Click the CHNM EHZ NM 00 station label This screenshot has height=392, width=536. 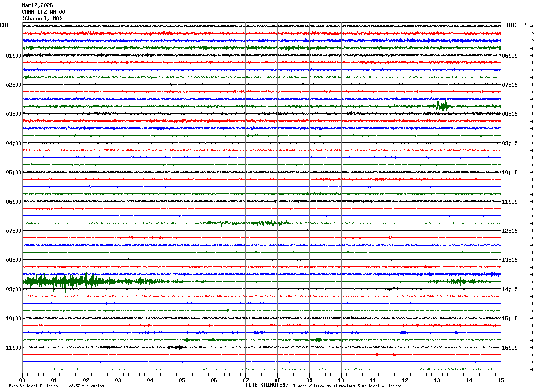43,12
